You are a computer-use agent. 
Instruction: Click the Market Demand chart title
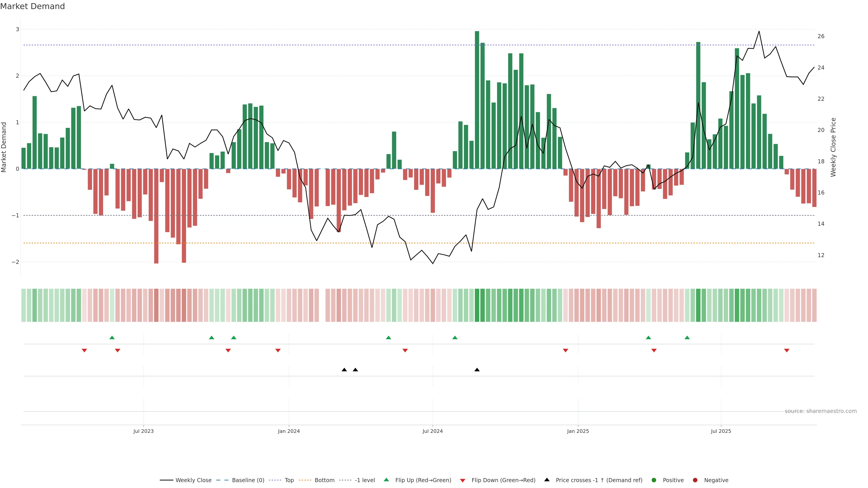(x=33, y=6)
